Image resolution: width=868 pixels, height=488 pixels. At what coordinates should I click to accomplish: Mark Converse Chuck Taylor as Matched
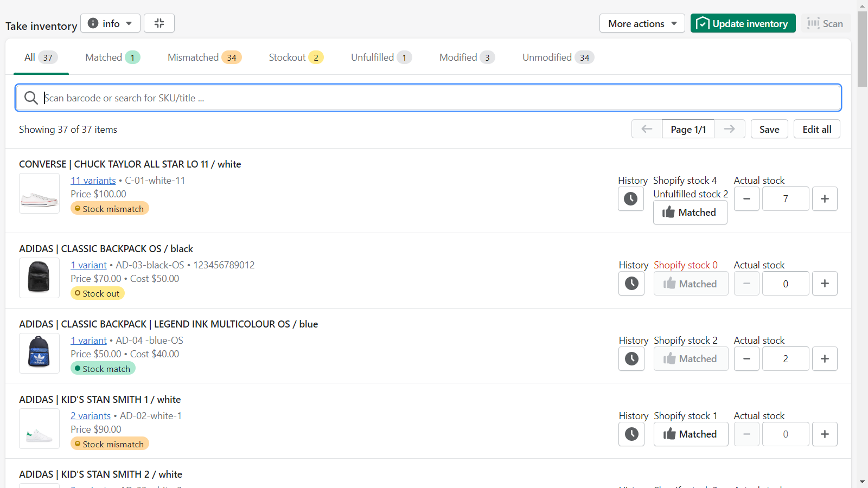pos(690,212)
